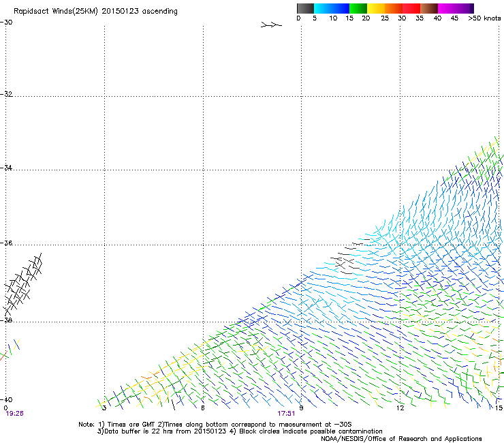Click the legend label '25'
The width and height of the screenshot is (504, 443).
[385, 18]
